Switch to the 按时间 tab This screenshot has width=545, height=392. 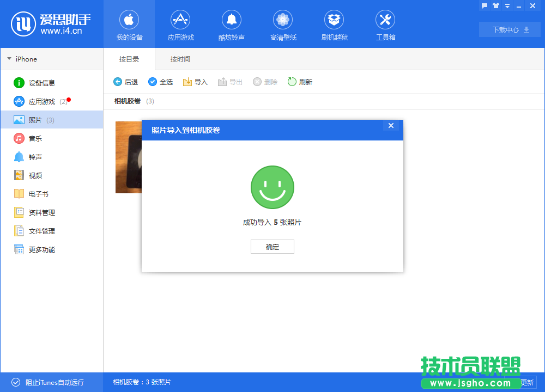pyautogui.click(x=180, y=59)
